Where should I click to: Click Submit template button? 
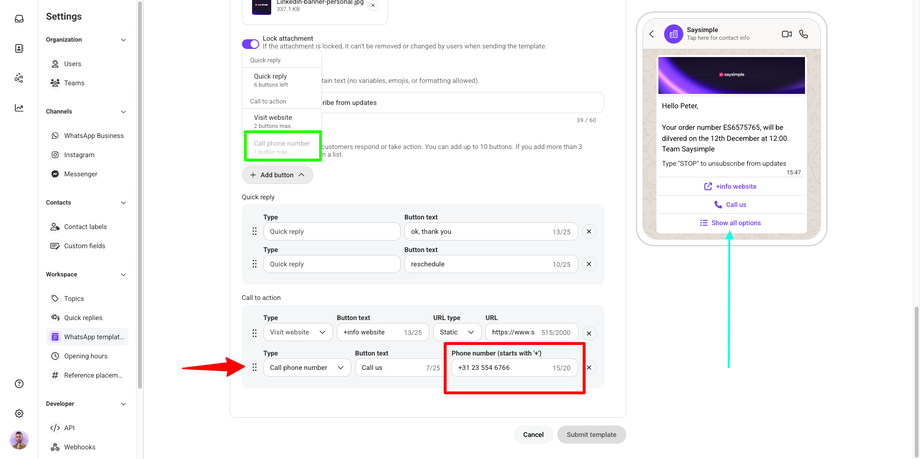click(x=591, y=435)
